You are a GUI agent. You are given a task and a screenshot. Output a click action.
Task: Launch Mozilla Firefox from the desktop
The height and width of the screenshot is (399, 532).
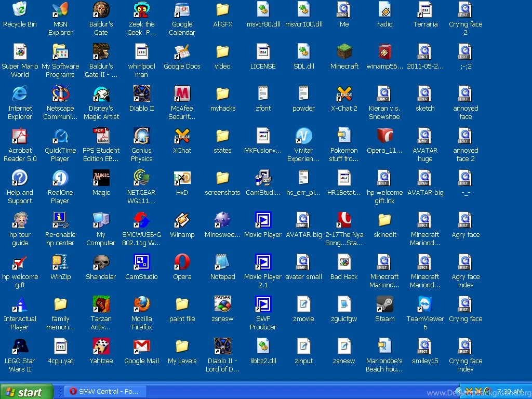point(141,304)
